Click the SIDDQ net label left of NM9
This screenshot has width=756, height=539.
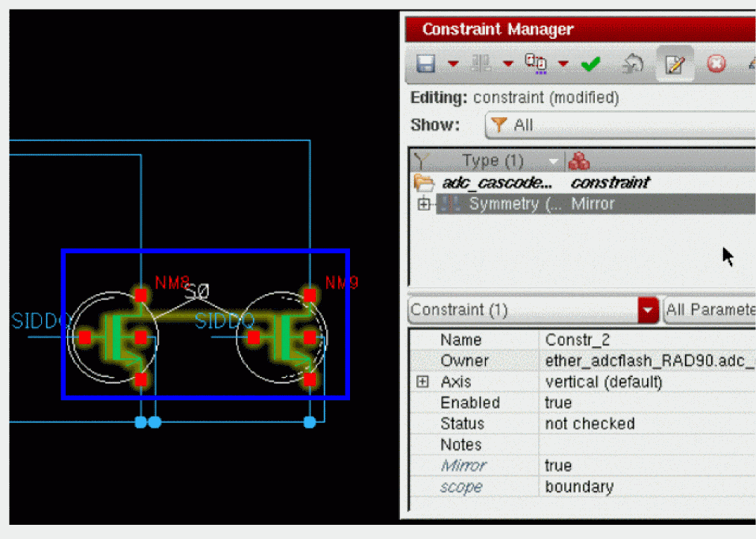[x=225, y=320]
